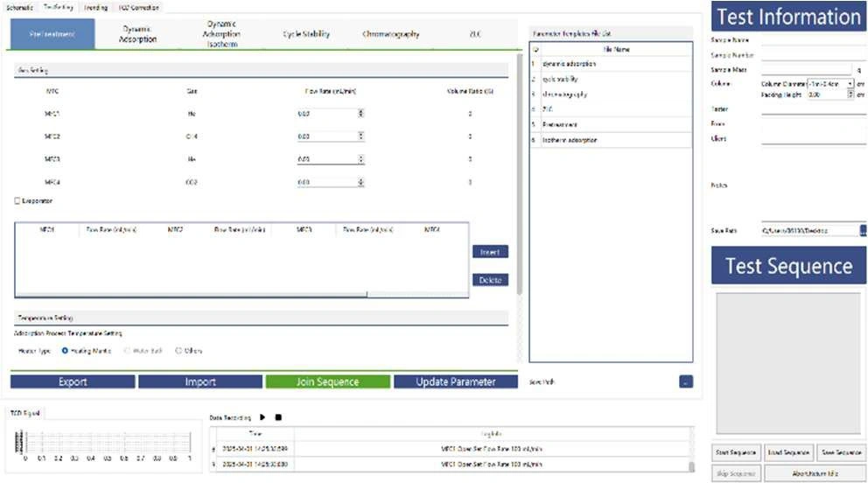
Task: Select 'dynamic adsorption' in the template file list
Action: (x=568, y=64)
